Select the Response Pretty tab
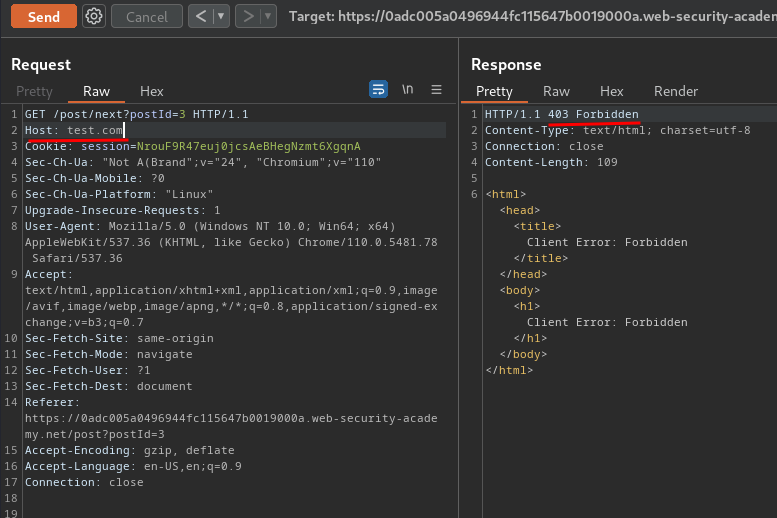 pyautogui.click(x=494, y=91)
